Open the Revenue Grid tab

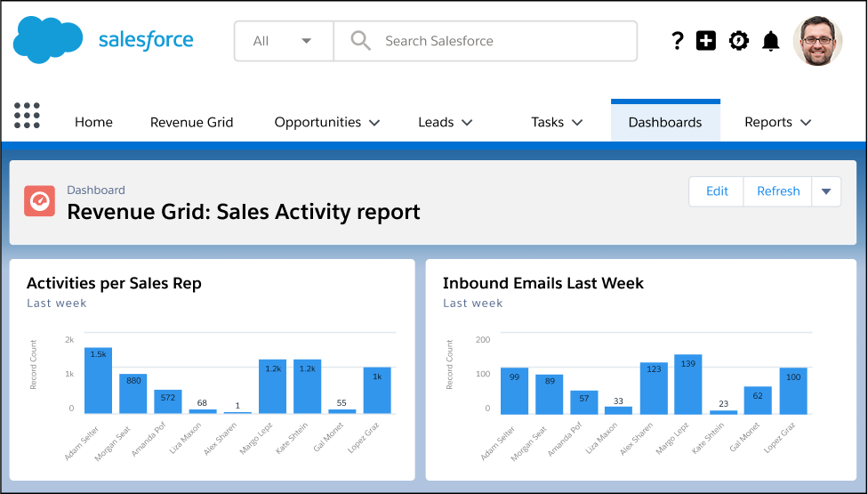pyautogui.click(x=191, y=123)
